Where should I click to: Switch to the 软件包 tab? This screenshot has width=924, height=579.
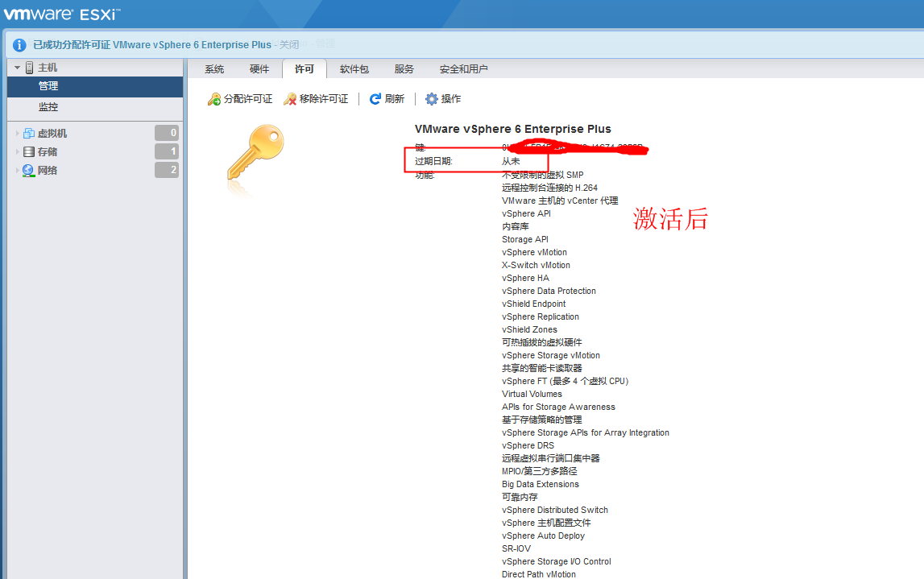(x=354, y=69)
